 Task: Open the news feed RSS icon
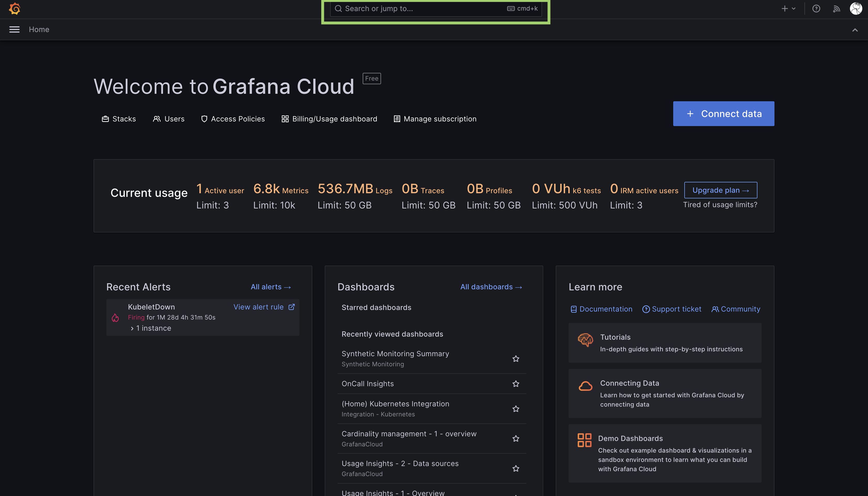836,9
